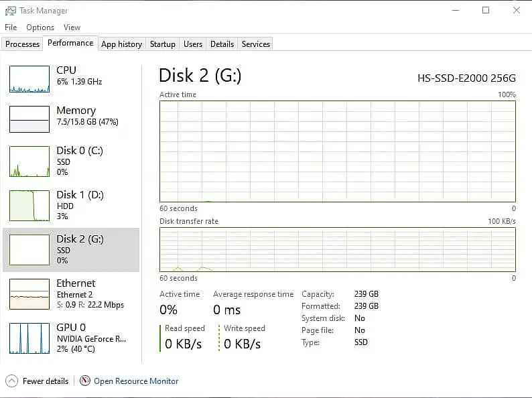The width and height of the screenshot is (532, 398).
Task: Click the Disk 2 (G:) mini graph
Action: pyautogui.click(x=29, y=250)
